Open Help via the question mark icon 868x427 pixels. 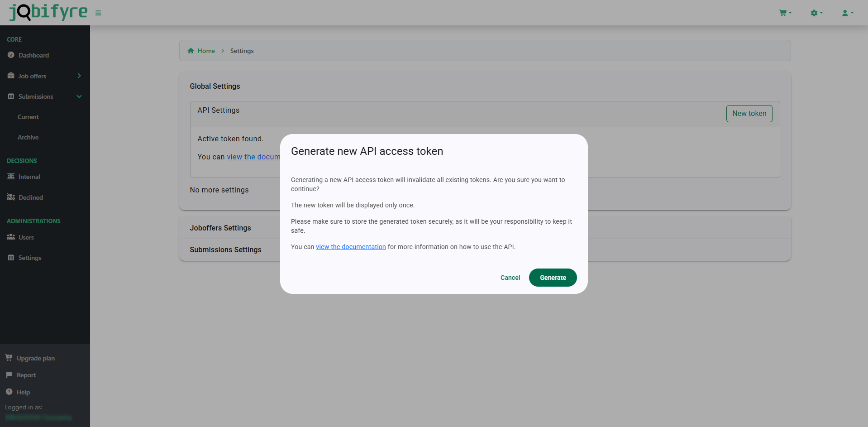tap(9, 392)
